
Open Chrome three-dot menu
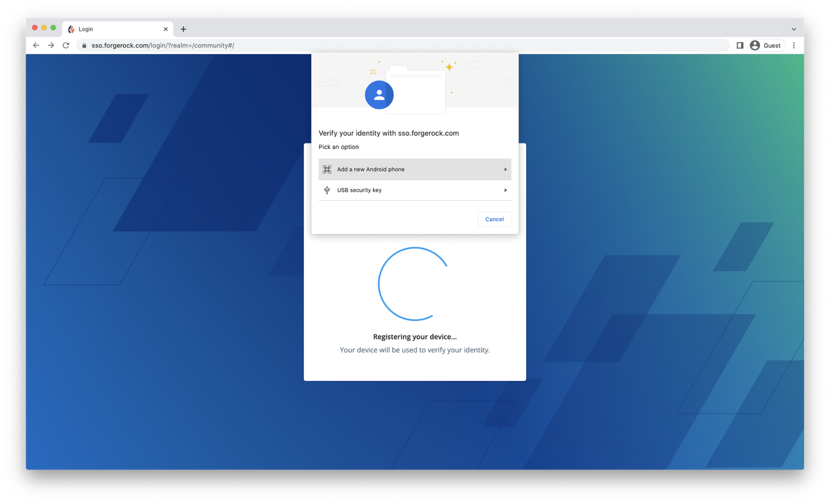pos(794,46)
